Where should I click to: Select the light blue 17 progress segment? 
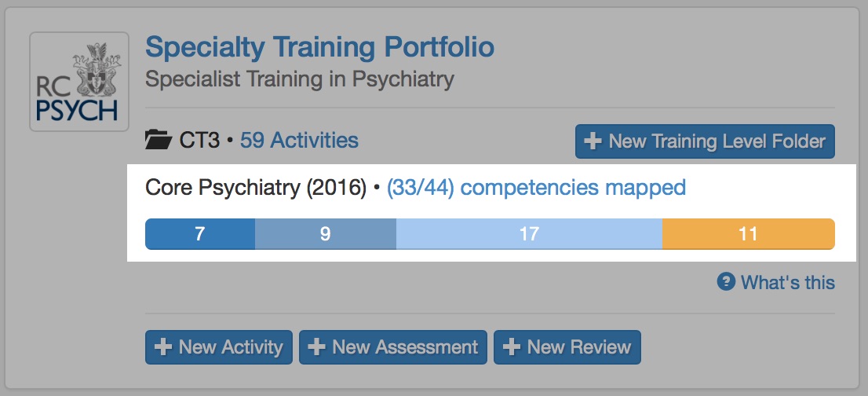[x=529, y=234]
